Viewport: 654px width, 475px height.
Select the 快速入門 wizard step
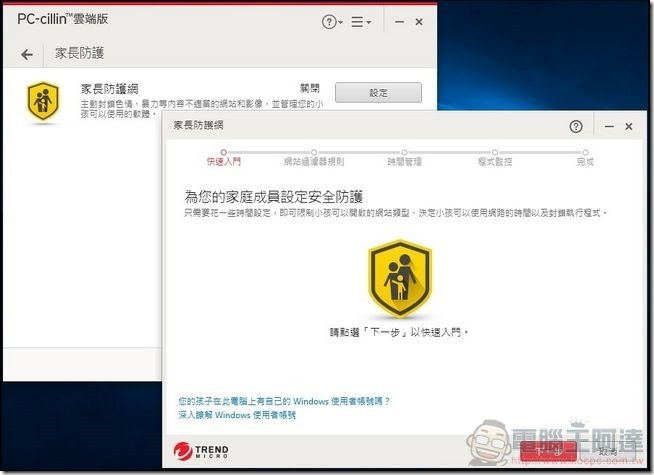point(224,158)
